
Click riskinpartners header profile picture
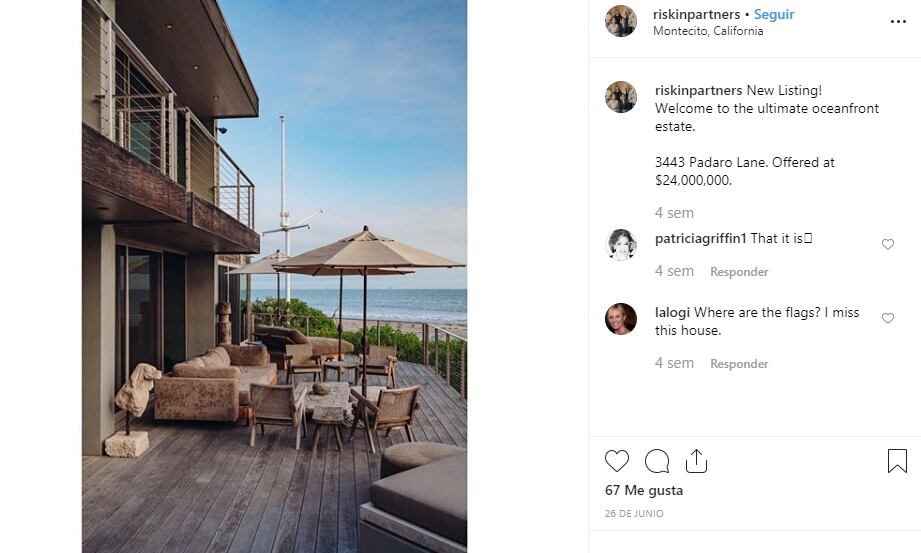click(621, 21)
